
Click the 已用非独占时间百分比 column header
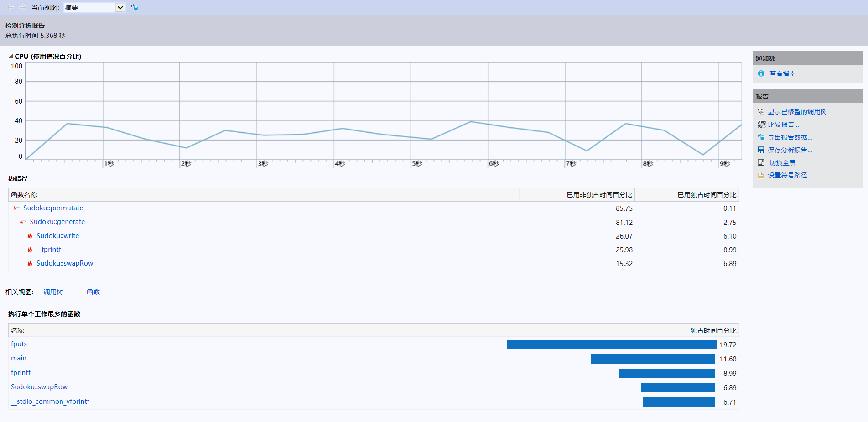(577, 195)
